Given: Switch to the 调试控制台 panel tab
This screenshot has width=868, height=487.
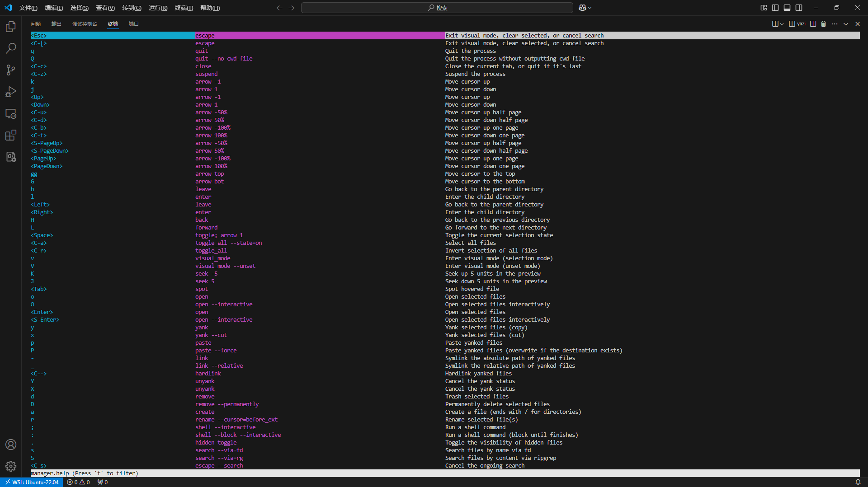Looking at the screenshot, I should click(x=85, y=24).
